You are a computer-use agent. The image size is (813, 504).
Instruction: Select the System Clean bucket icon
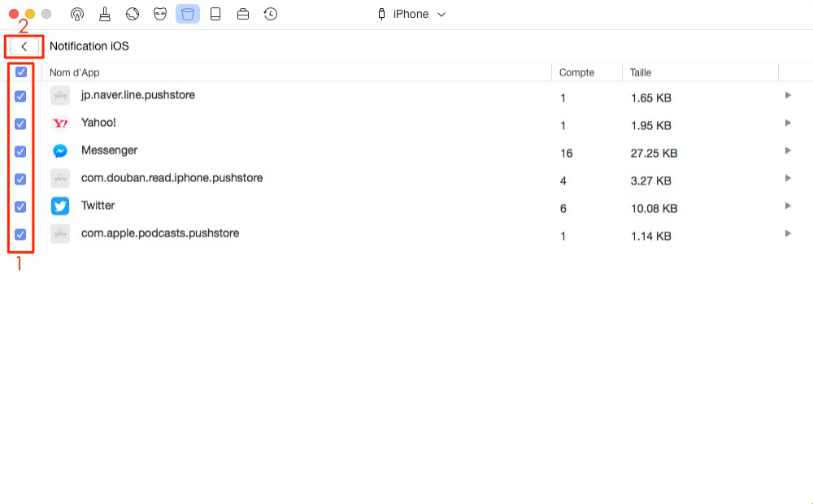tap(188, 14)
